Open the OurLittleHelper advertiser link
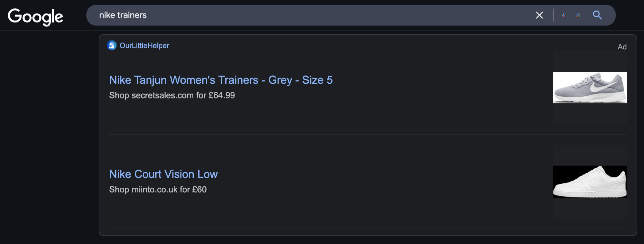The image size is (644, 244). (144, 46)
